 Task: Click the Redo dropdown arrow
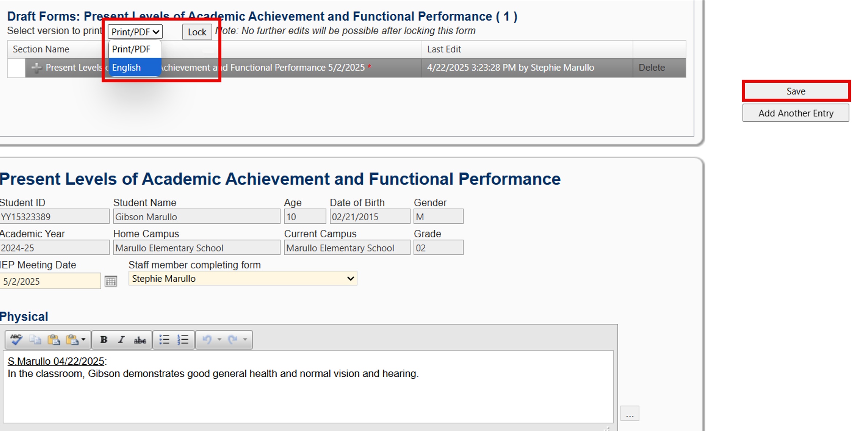245,339
